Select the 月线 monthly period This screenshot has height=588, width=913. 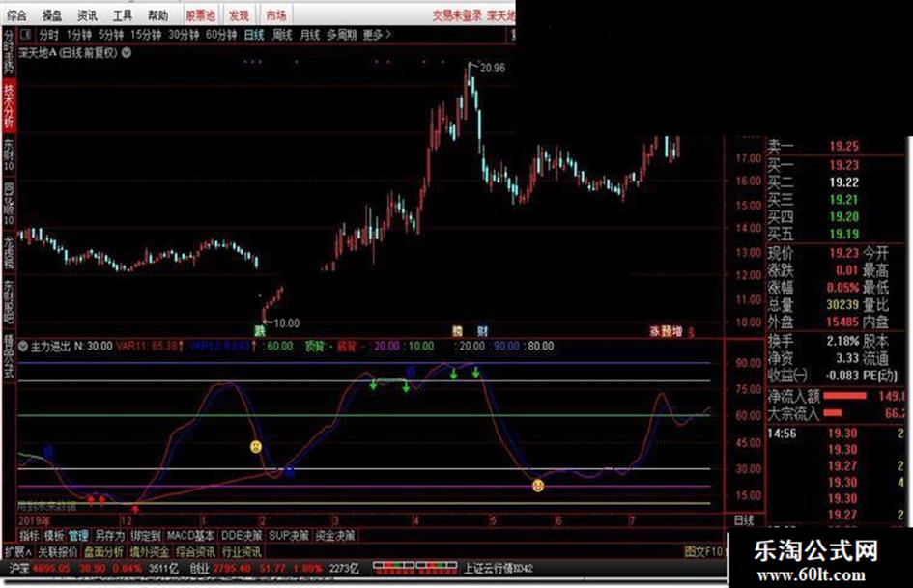pyautogui.click(x=310, y=35)
